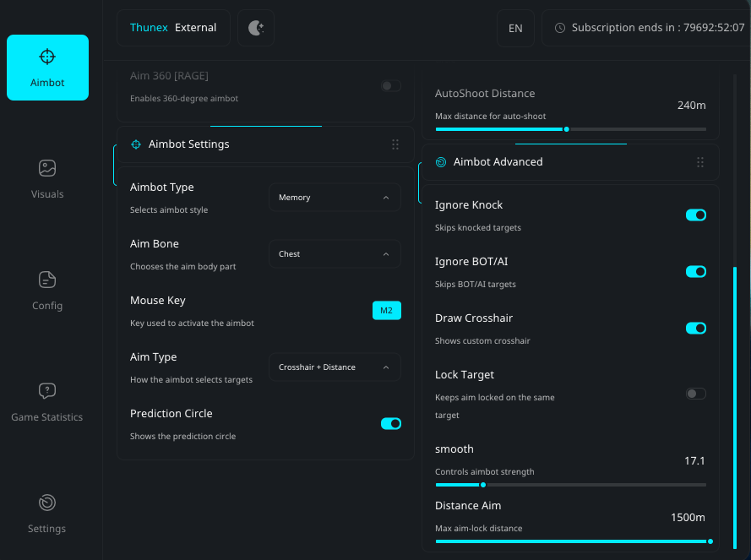Disable the Ignore Knock switch
Image resolution: width=751 pixels, height=560 pixels.
[x=696, y=215]
